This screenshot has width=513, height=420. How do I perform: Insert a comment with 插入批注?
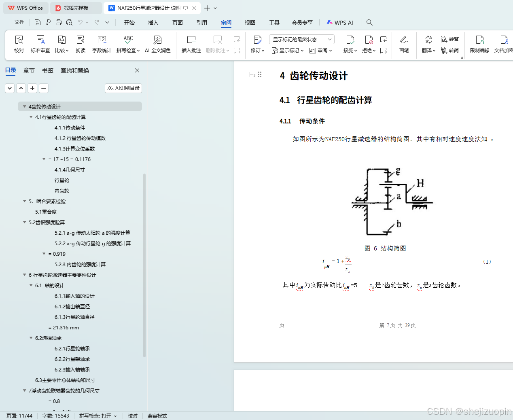(x=191, y=44)
